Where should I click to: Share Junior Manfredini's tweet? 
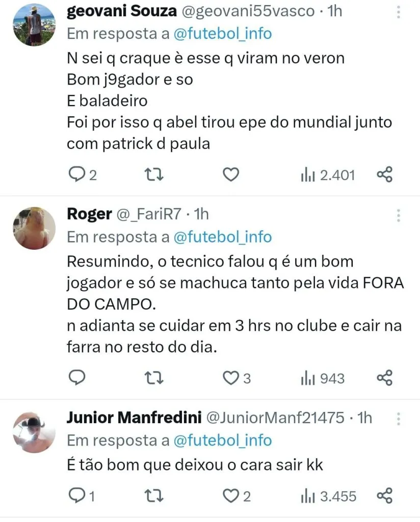point(385,495)
